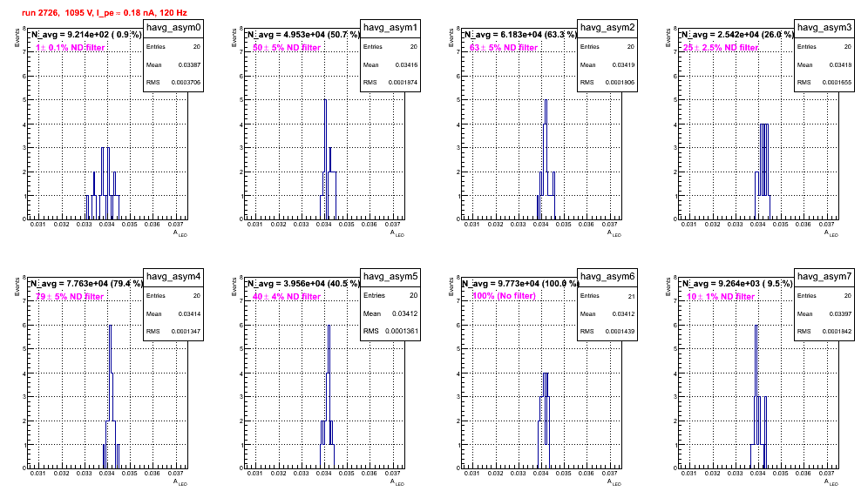Viewport: 868px width, 498px height.
Task: Click the RMS value 0.0001874
Action: point(403,83)
